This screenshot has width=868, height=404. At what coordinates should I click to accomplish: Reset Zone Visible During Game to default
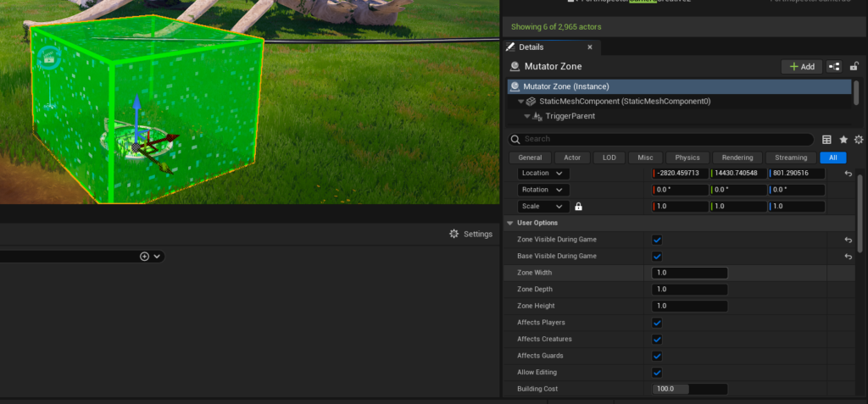(x=848, y=240)
